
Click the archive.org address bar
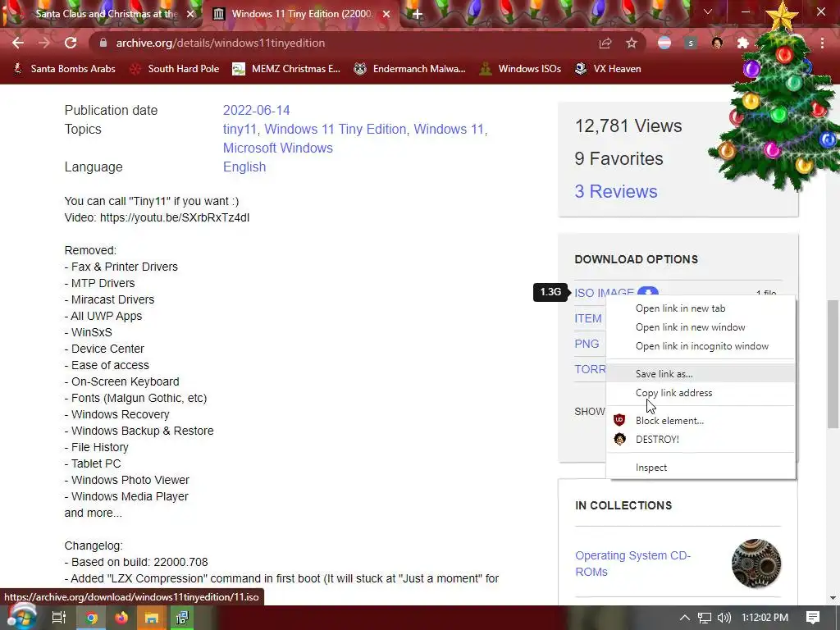343,43
